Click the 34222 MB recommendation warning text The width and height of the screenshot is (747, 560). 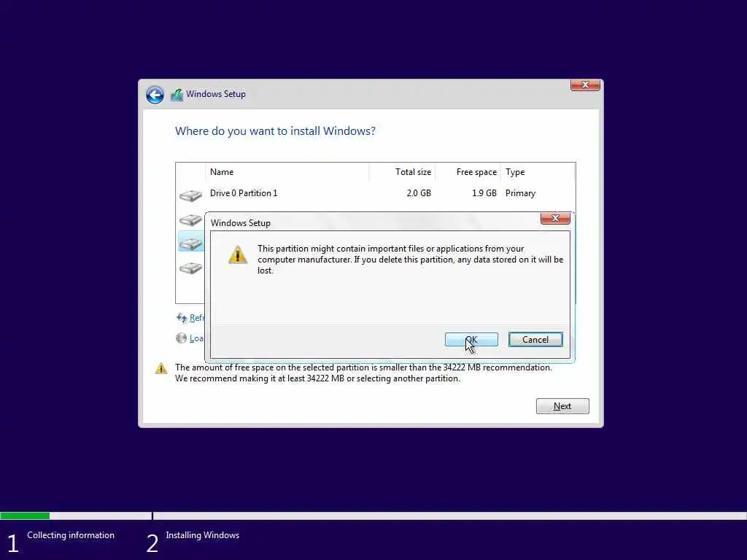[363, 373]
